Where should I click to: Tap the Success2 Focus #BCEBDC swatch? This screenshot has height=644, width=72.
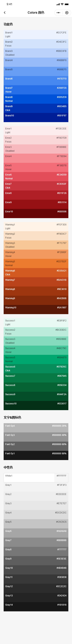(x=36, y=332)
